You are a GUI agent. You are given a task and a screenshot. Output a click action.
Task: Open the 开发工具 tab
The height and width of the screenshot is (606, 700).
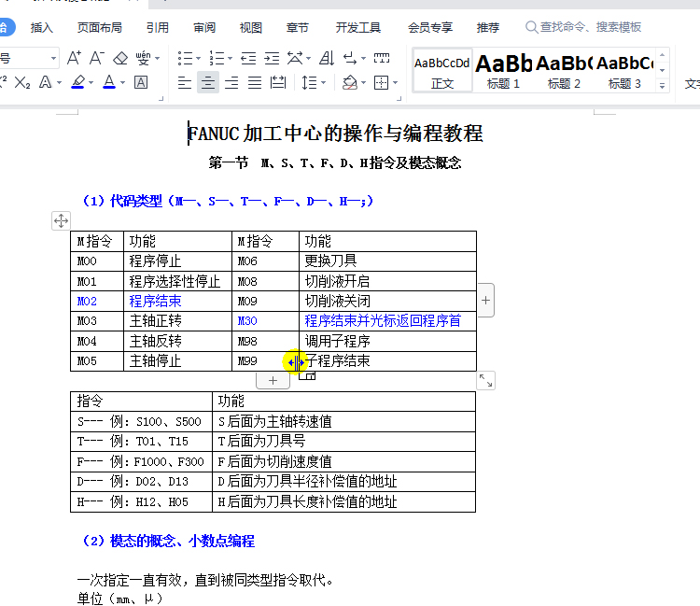click(358, 28)
